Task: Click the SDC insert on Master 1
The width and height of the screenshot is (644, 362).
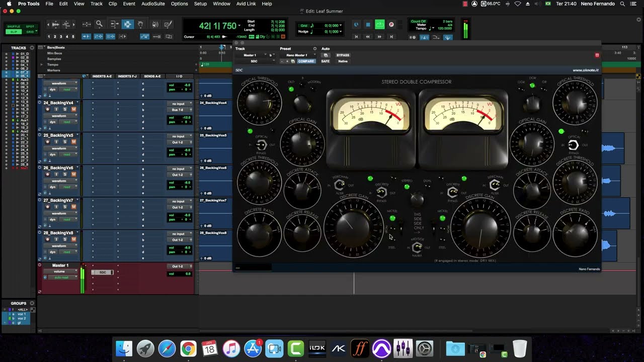Action: click(103, 273)
